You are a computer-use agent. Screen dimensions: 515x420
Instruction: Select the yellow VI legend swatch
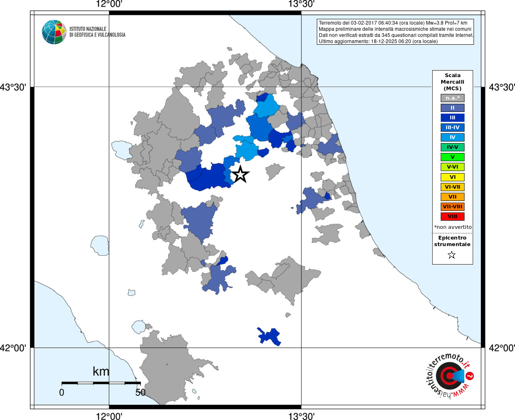453,177
